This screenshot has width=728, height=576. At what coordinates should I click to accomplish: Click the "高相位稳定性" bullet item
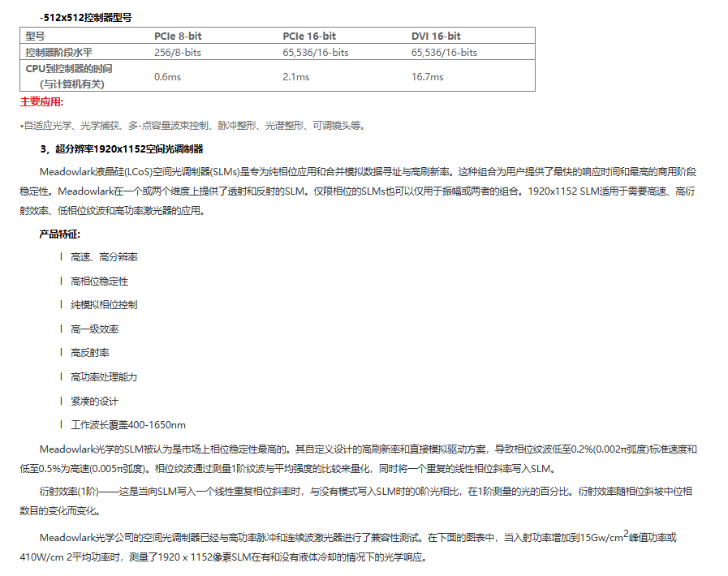[99, 282]
